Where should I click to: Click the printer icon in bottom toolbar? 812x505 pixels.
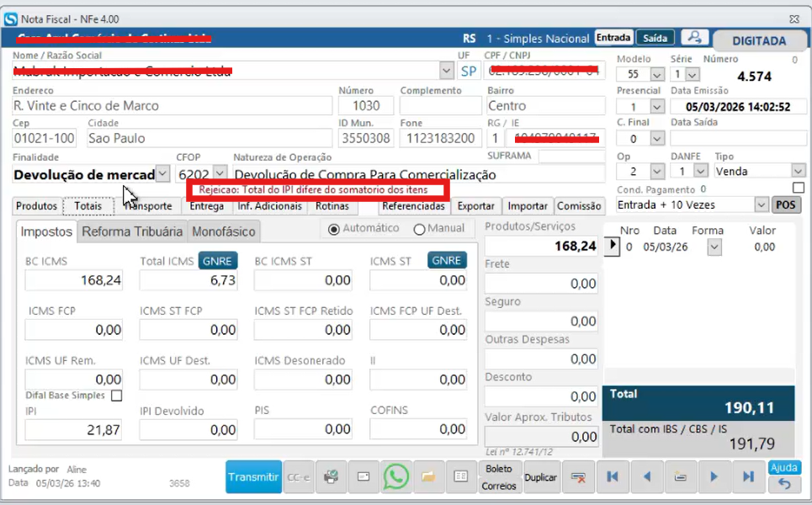point(331,476)
